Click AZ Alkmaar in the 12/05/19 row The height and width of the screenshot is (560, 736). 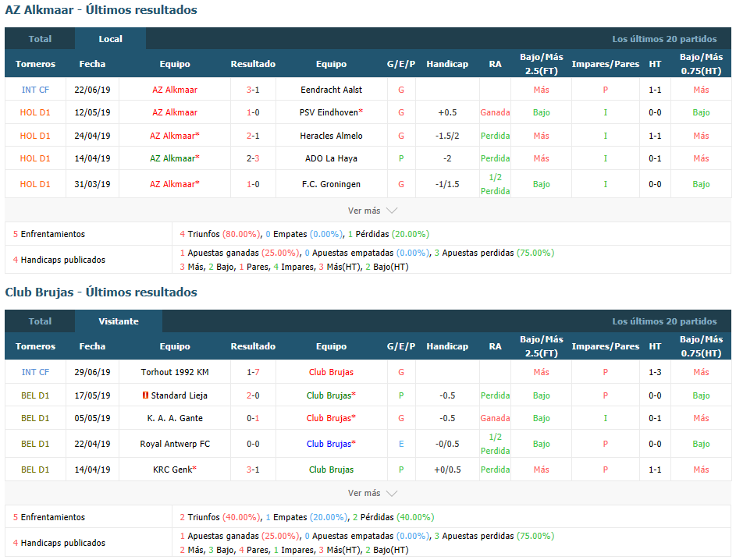click(x=175, y=112)
